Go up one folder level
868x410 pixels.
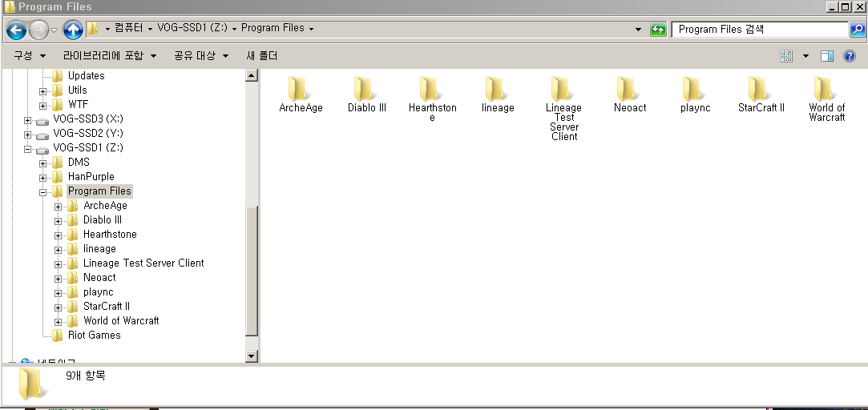click(x=72, y=30)
